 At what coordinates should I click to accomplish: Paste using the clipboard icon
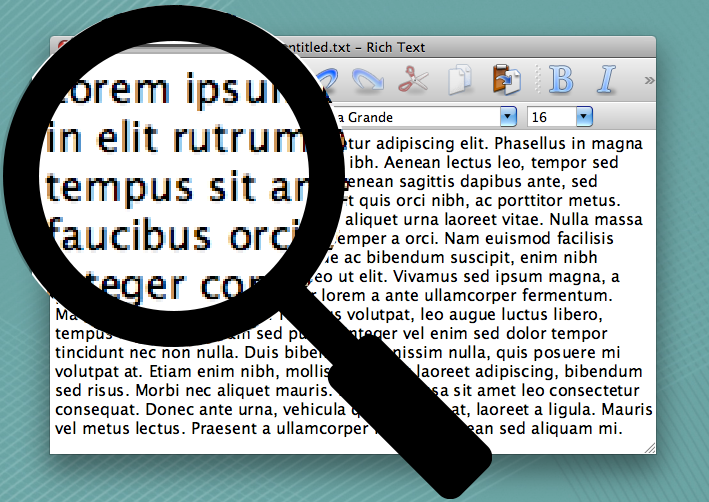(x=503, y=79)
